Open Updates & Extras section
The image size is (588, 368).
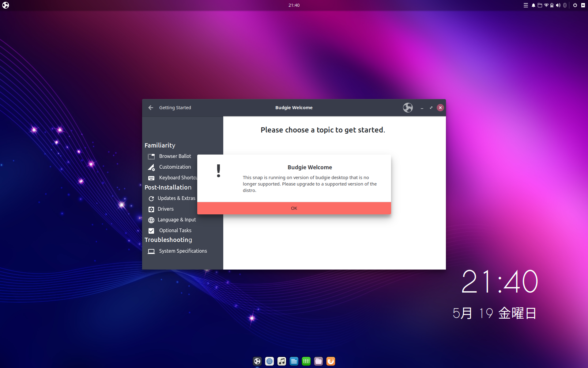[x=176, y=198]
